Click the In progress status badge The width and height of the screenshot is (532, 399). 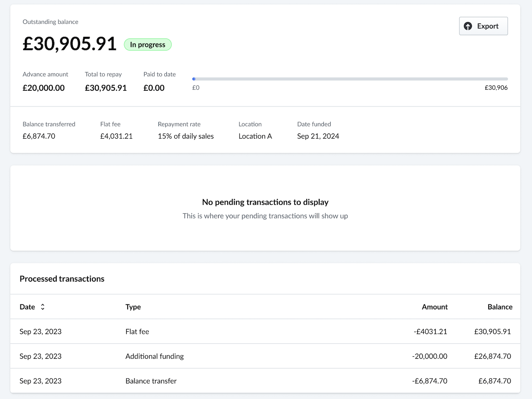click(x=147, y=44)
